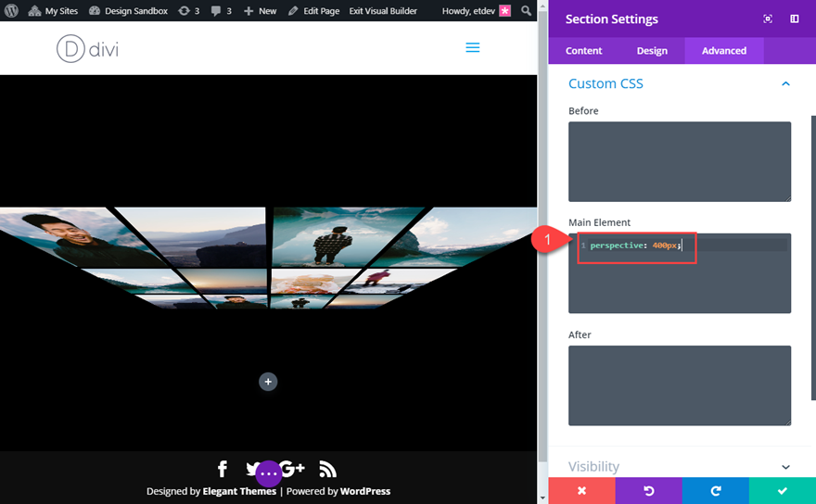Click into the Before CSS field
Viewport: 816px width, 504px height.
click(680, 162)
